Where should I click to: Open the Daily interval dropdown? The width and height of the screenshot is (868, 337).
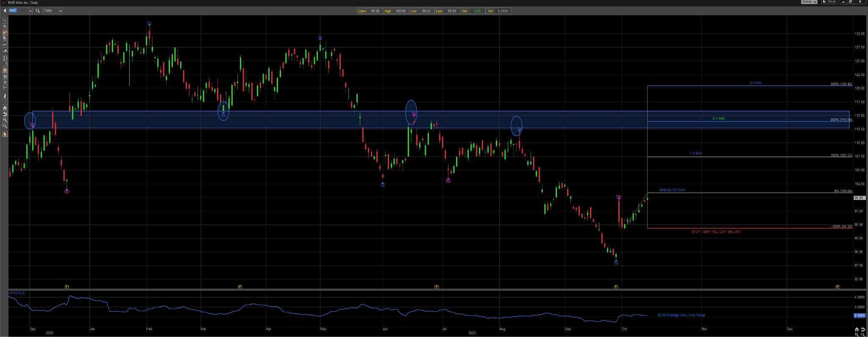click(x=61, y=11)
